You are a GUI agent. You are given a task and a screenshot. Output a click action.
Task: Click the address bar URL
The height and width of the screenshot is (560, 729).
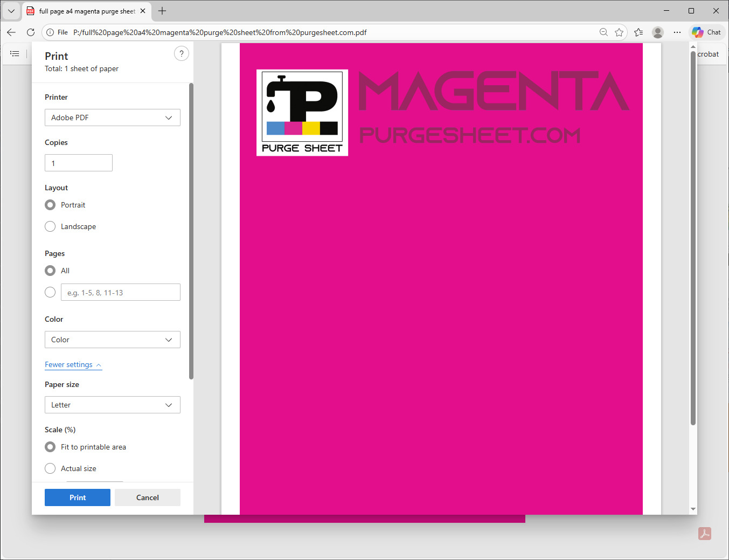[220, 32]
